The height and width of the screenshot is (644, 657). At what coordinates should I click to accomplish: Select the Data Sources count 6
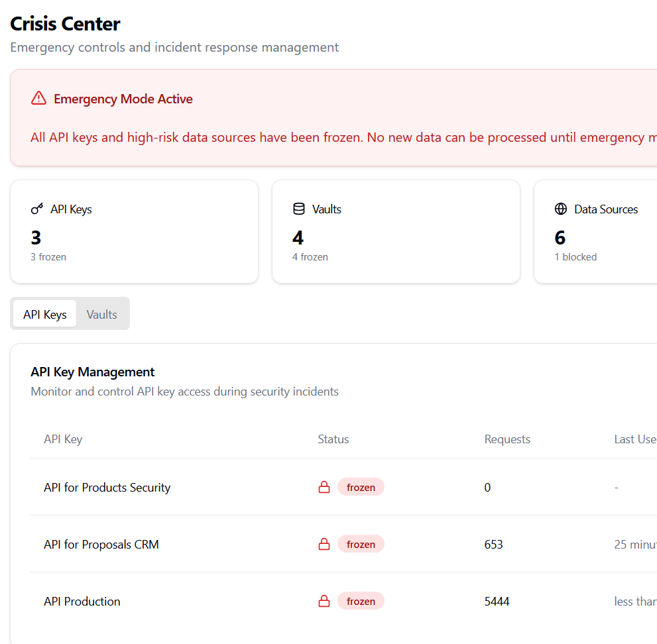point(560,237)
